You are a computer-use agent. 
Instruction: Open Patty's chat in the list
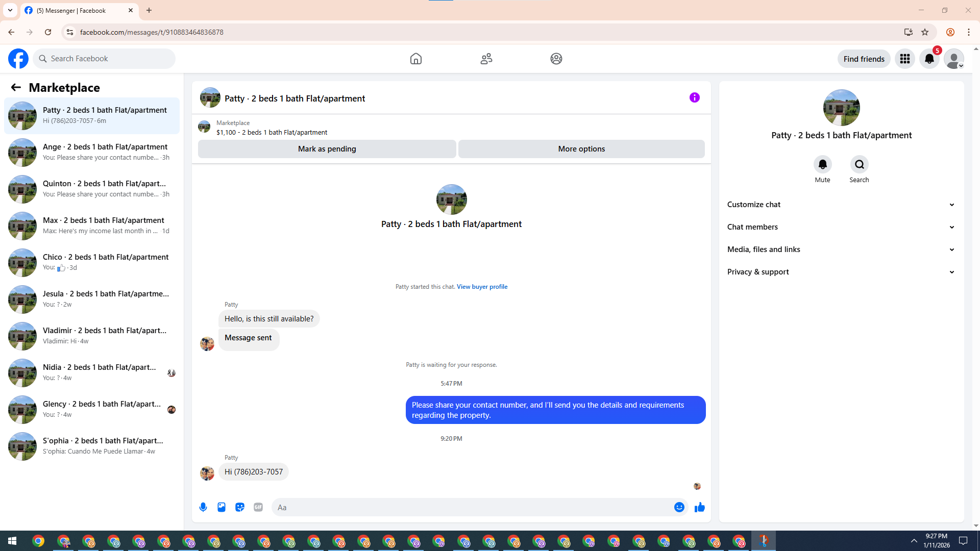[x=92, y=116]
